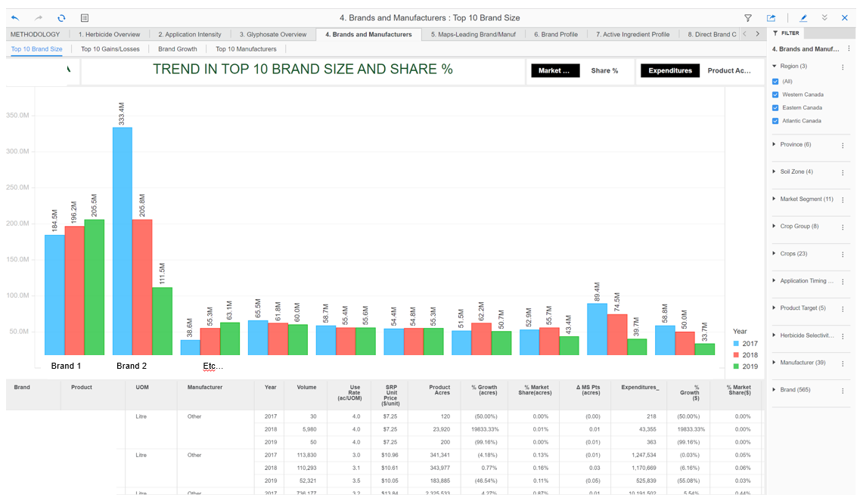Select the Expenditures toggle button
This screenshot has width=863, height=504.
pos(670,70)
